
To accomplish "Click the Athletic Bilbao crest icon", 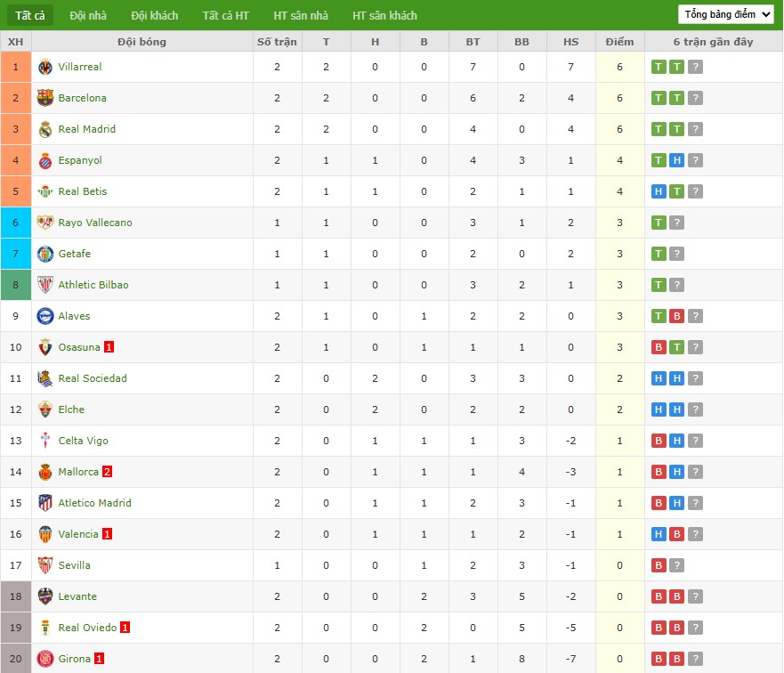I will (45, 285).
